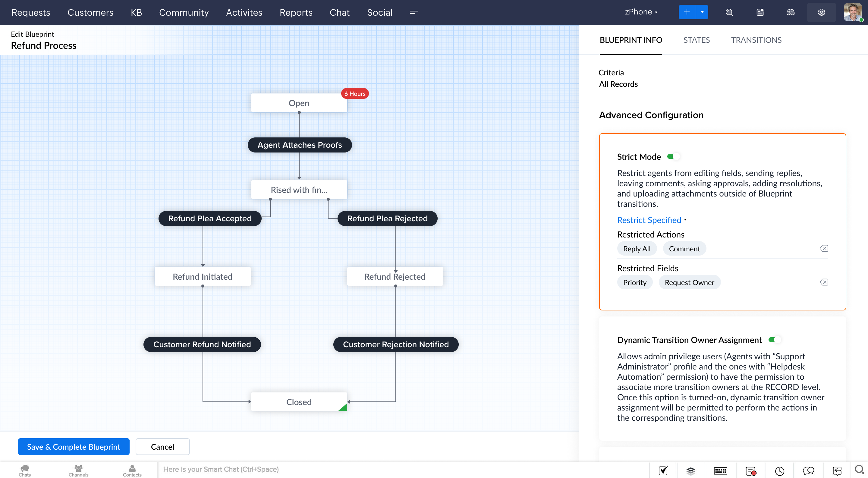
Task: Open Chats in bottom bar
Action: pyautogui.click(x=25, y=470)
